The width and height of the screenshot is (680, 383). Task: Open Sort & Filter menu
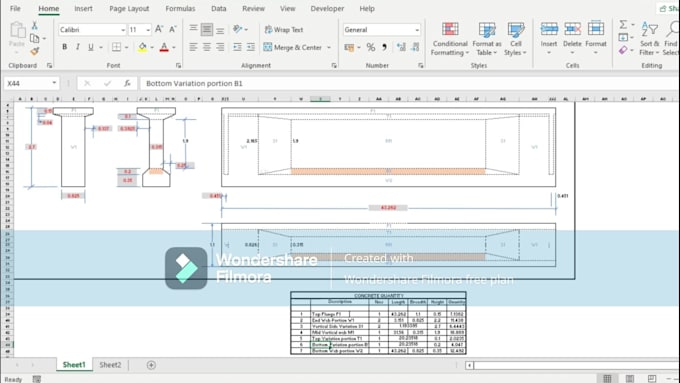tap(649, 39)
